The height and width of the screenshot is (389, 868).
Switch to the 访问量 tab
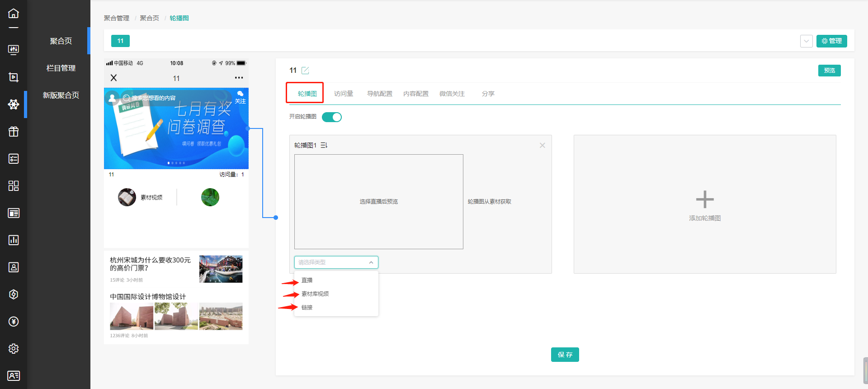(x=344, y=94)
